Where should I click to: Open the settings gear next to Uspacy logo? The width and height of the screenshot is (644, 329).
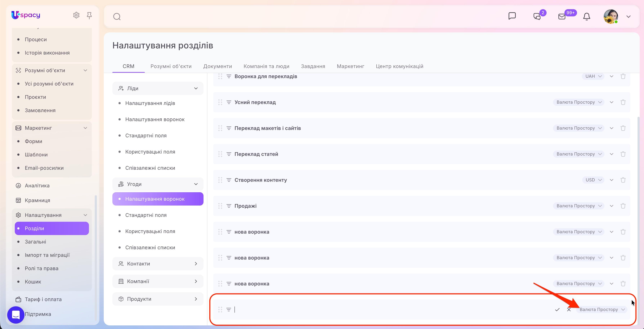coord(76,15)
